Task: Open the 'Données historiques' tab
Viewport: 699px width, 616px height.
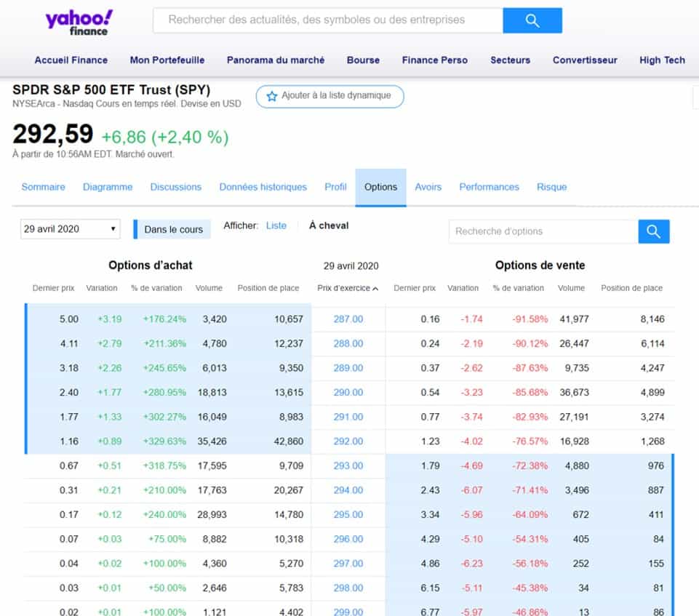Action: tap(263, 187)
